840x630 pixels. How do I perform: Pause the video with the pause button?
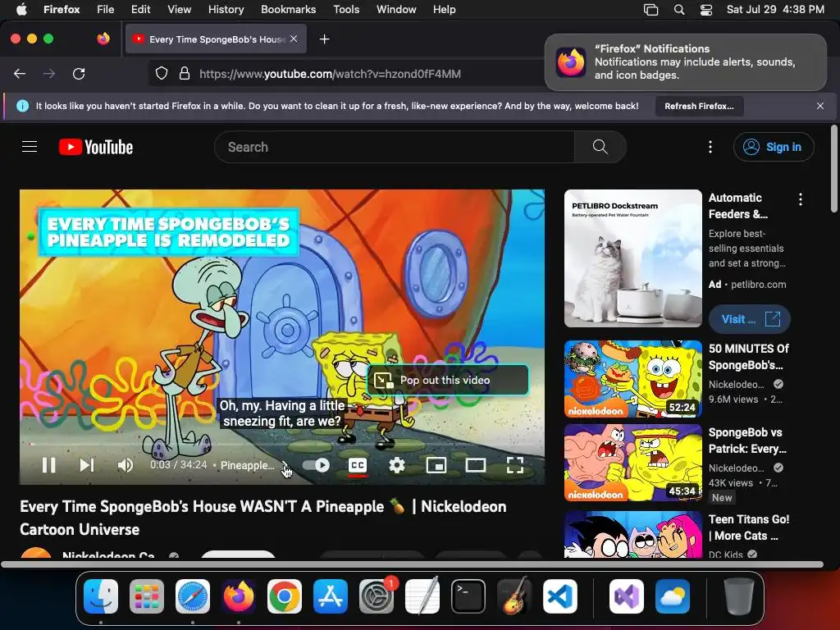coord(48,465)
